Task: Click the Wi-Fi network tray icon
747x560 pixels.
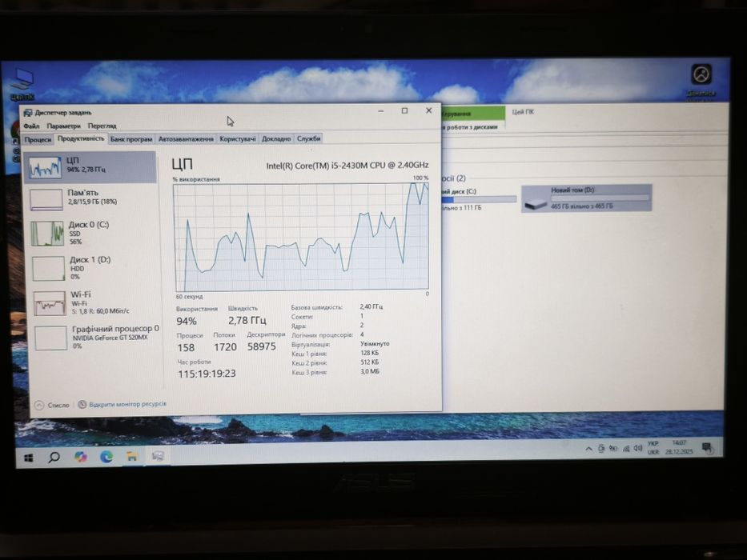Action: click(626, 449)
